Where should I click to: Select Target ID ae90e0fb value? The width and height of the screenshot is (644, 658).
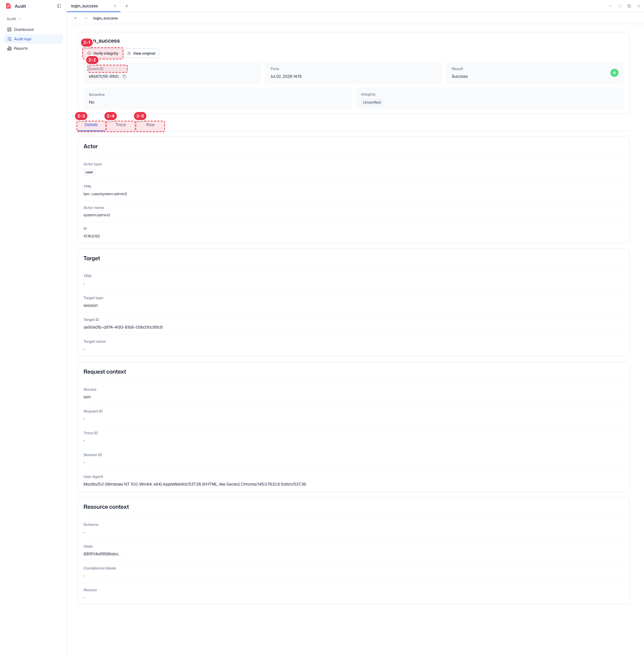[x=123, y=327]
